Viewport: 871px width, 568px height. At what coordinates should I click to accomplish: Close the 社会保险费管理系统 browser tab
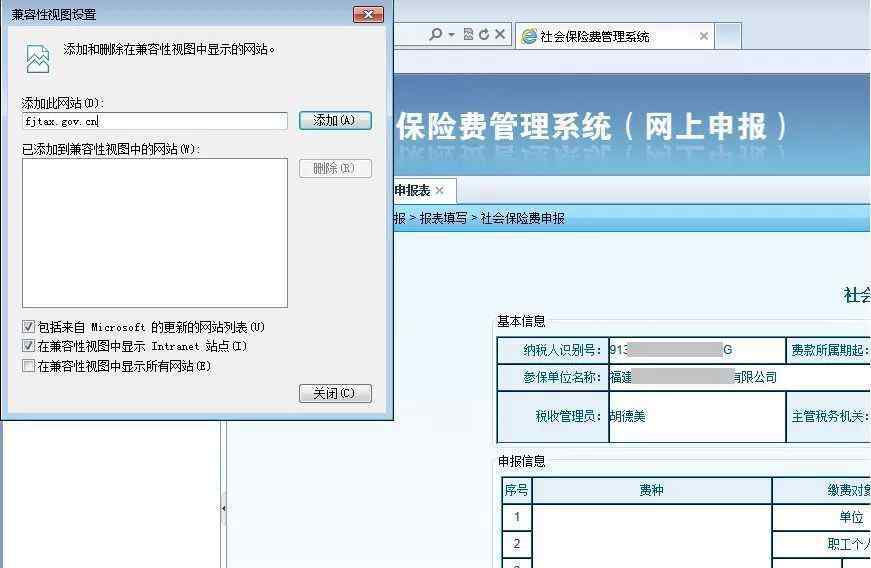point(704,36)
